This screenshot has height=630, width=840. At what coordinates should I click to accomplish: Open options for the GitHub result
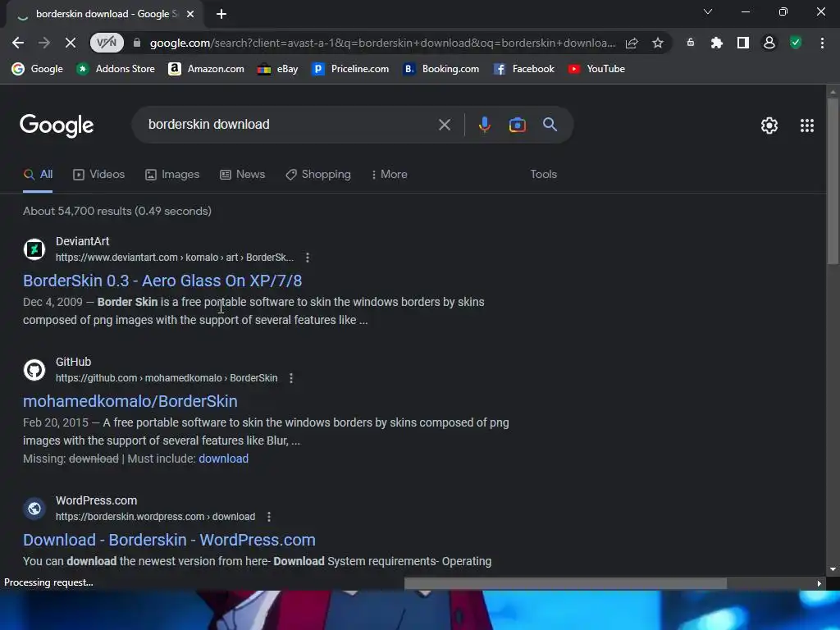[x=291, y=378]
